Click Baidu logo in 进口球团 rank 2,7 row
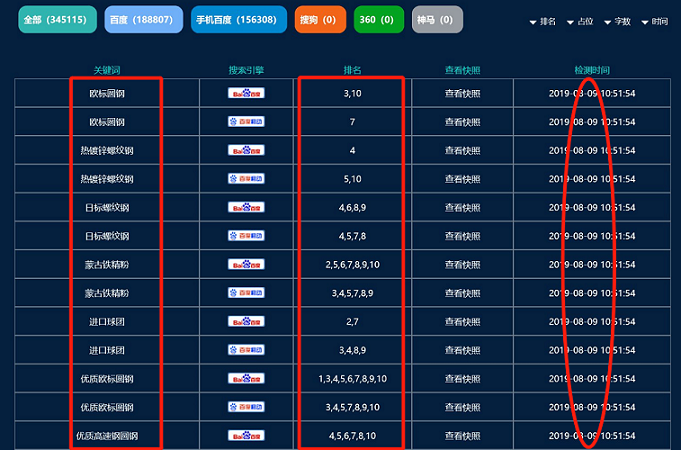681x450 pixels. [x=246, y=321]
